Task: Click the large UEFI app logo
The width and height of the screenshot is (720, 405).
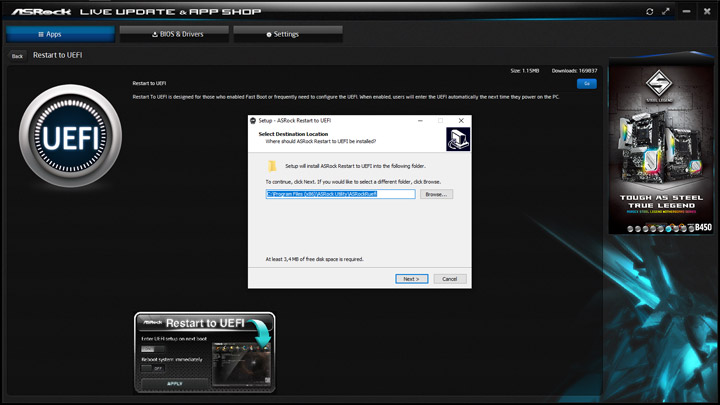Action: click(x=70, y=136)
